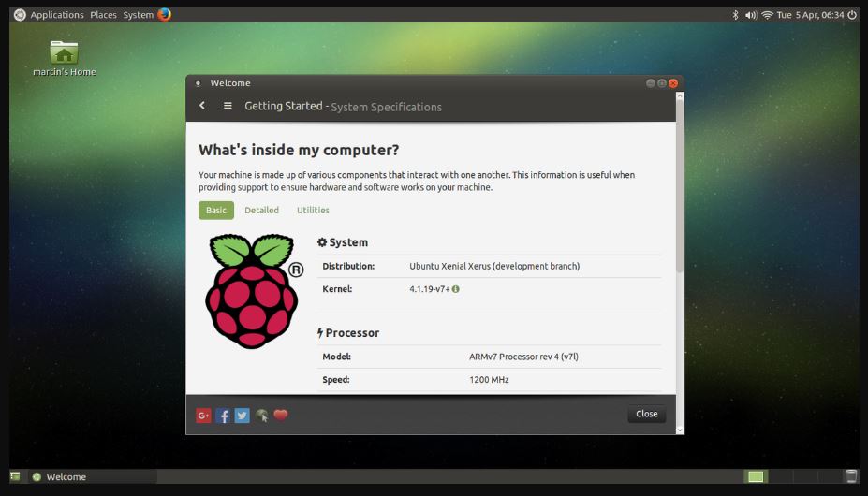Launch Firefox from the top panel
This screenshot has width=868, height=496.
[x=165, y=14]
